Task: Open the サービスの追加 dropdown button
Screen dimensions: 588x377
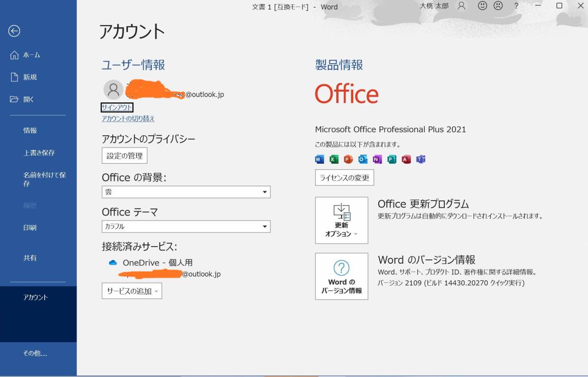Action: point(132,291)
